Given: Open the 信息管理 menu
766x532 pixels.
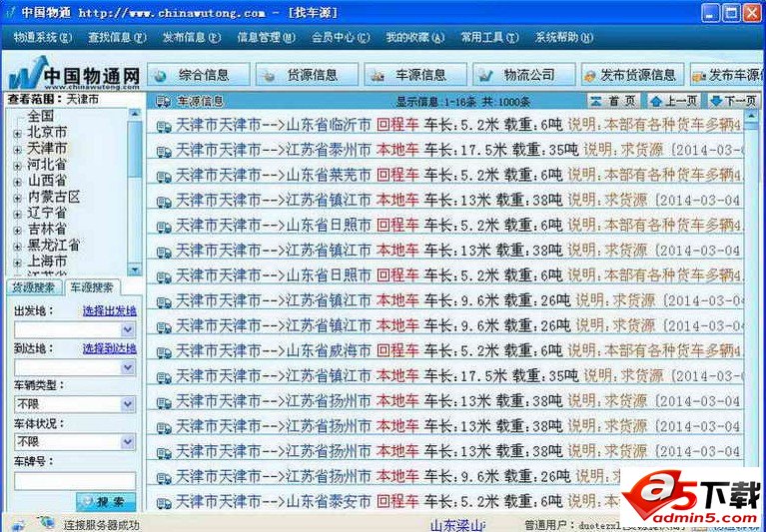Looking at the screenshot, I should pos(267,37).
